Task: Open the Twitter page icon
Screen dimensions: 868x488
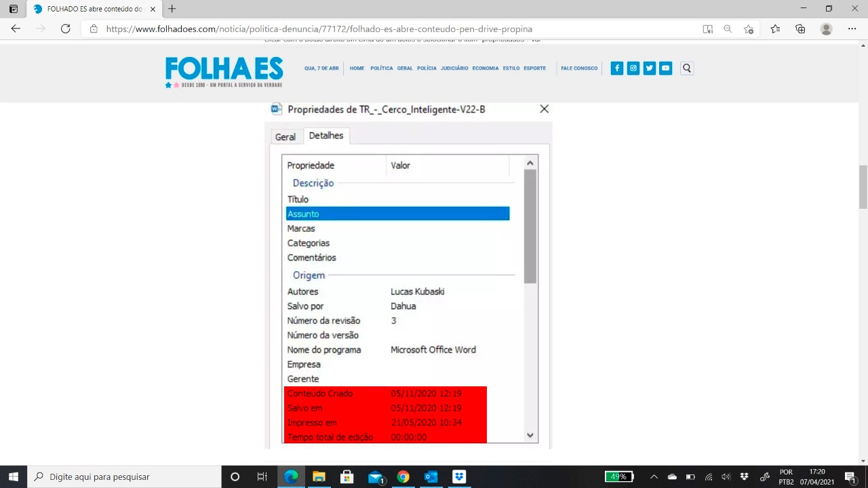Action: pyautogui.click(x=650, y=68)
